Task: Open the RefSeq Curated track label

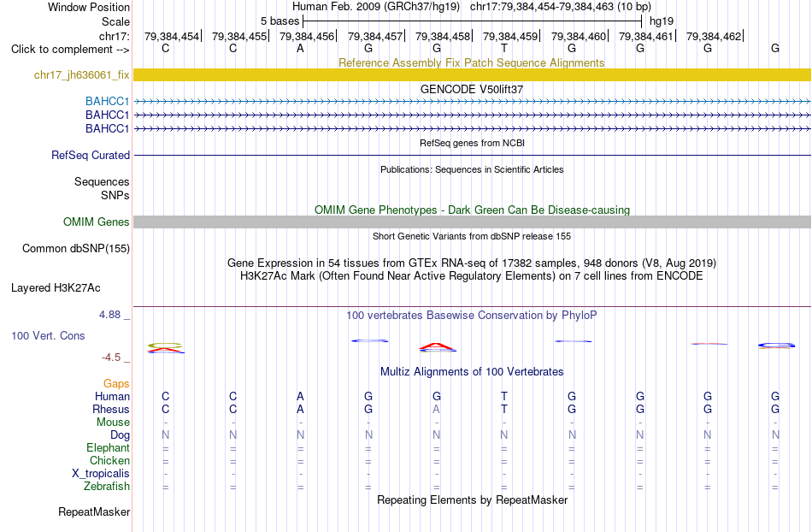Action: click(x=91, y=155)
